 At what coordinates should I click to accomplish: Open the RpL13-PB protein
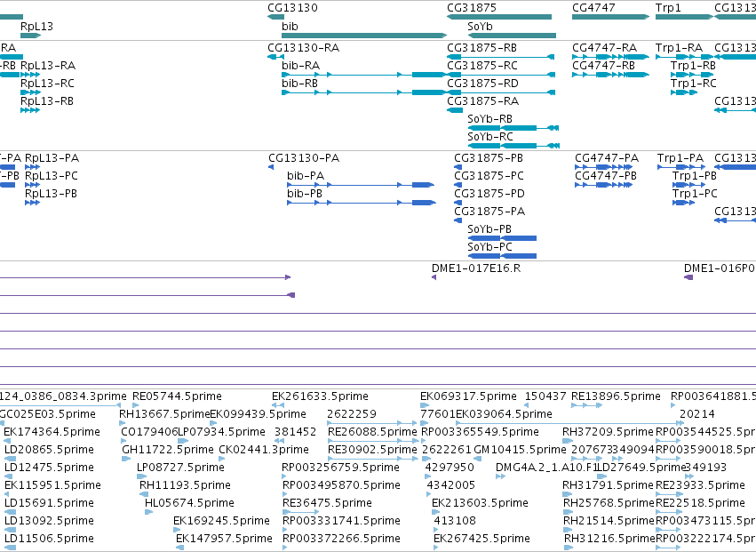(52, 194)
